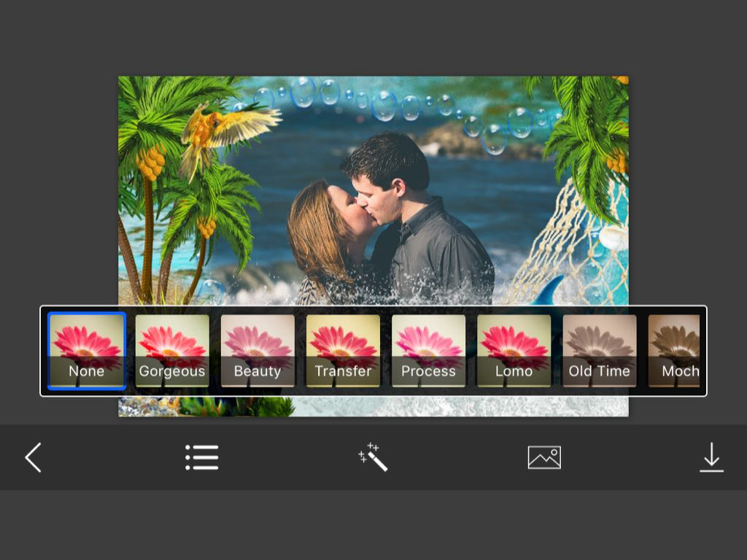This screenshot has width=747, height=560.
Task: Select the None filter thumbnail
Action: coord(87,351)
